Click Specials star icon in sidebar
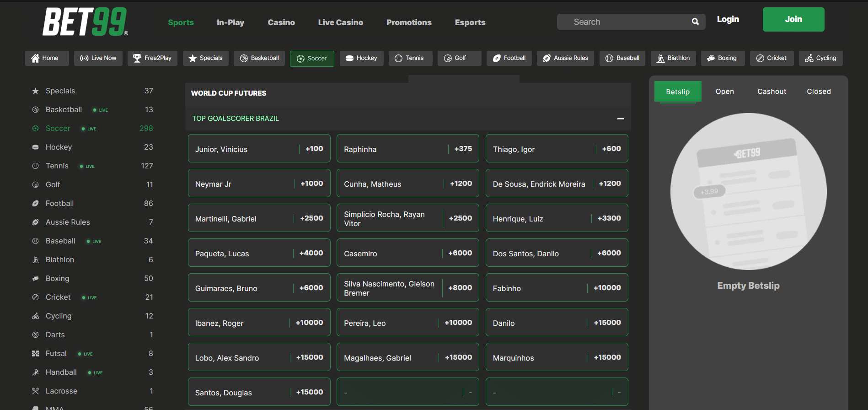 35,91
